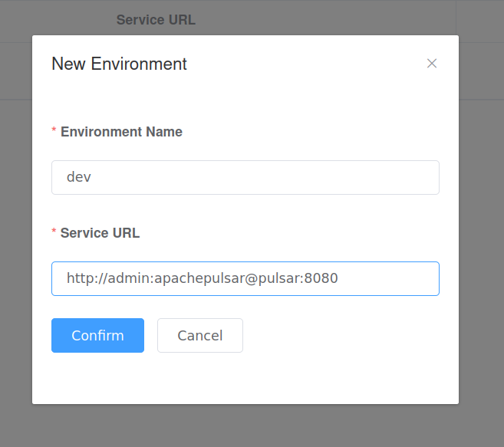Cancel creating the environment
504x447 pixels.
coord(200,336)
